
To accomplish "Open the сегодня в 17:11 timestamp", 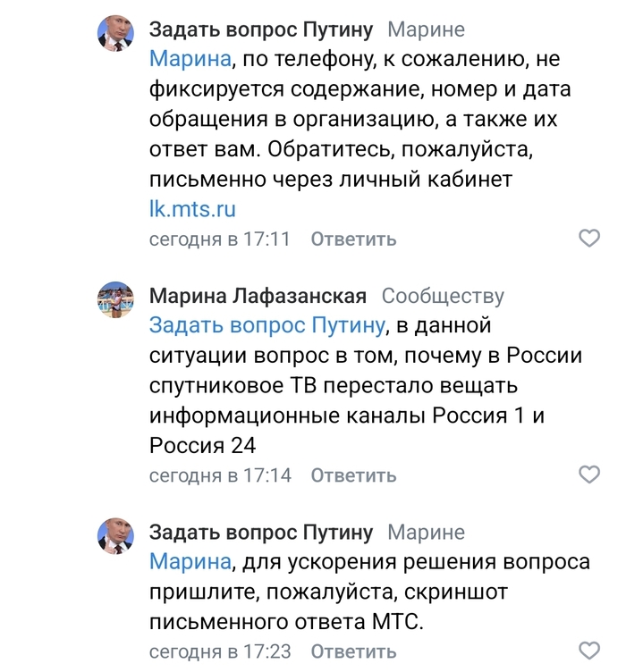I will pyautogui.click(x=220, y=239).
